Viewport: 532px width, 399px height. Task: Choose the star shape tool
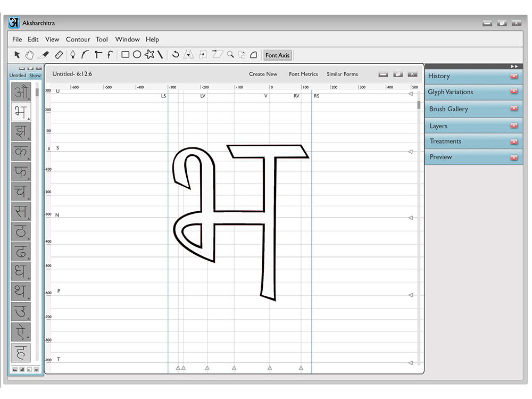tap(149, 54)
